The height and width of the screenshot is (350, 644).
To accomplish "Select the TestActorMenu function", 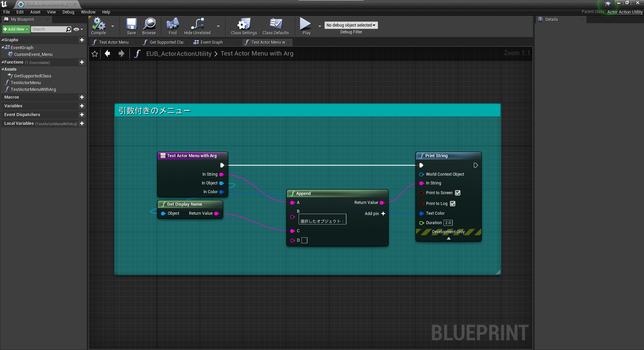I will (26, 83).
